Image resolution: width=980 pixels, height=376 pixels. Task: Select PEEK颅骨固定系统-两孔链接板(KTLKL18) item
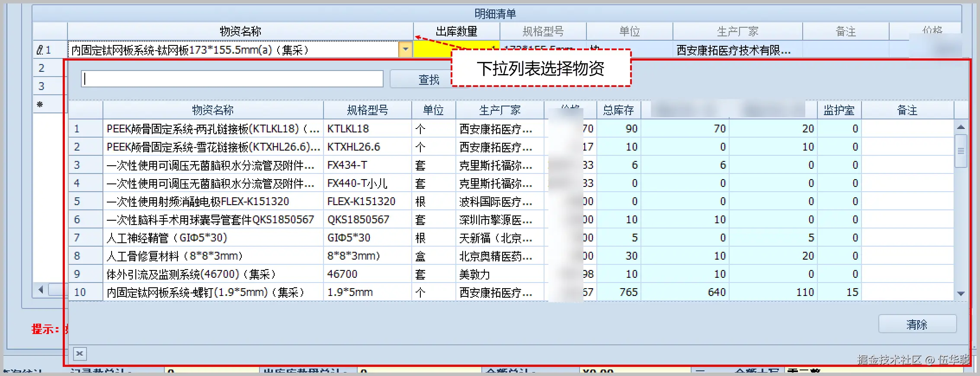[213, 129]
